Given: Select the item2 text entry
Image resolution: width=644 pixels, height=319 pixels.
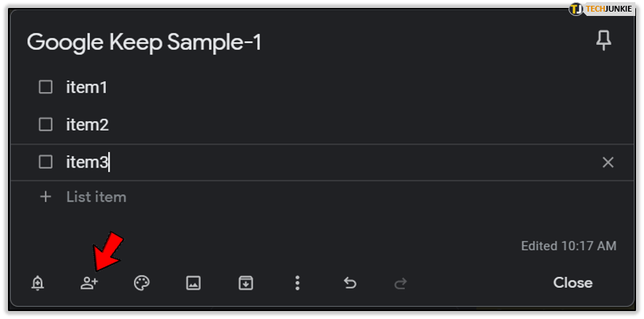Looking at the screenshot, I should point(88,125).
